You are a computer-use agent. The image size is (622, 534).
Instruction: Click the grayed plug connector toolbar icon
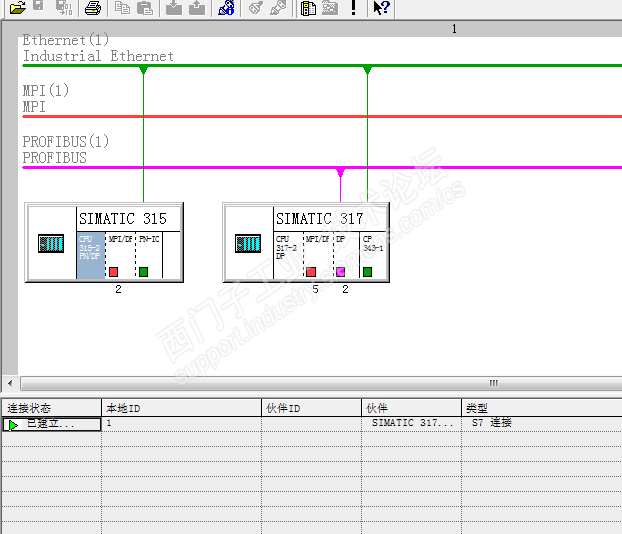[x=278, y=8]
